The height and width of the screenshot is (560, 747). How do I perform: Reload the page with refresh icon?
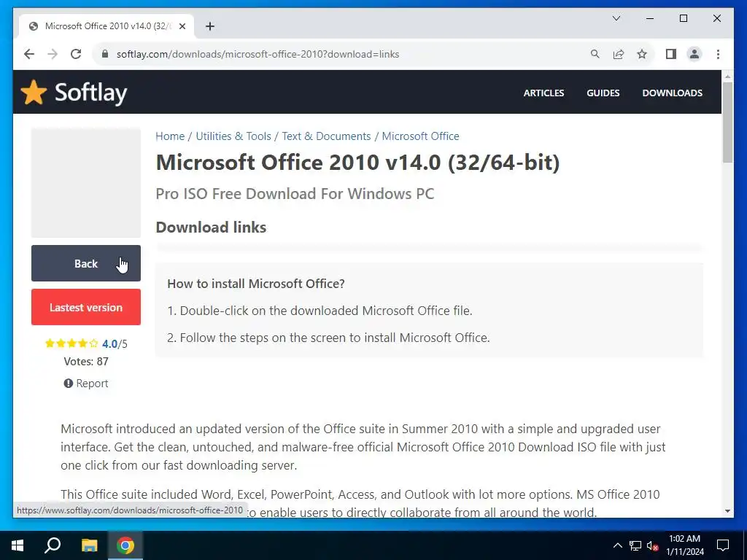click(76, 54)
